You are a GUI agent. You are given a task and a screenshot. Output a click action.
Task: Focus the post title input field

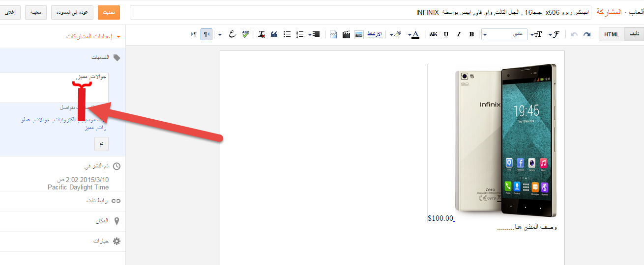[x=360, y=12]
